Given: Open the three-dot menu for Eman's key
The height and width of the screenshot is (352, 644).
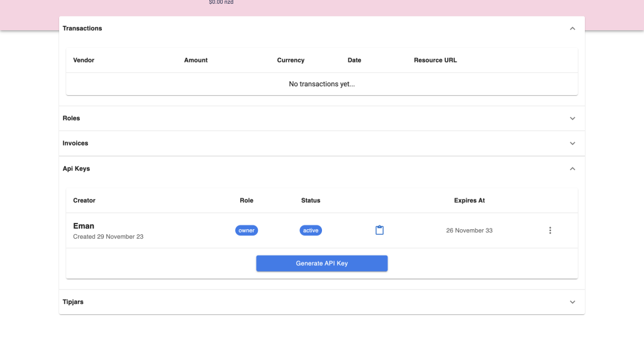Looking at the screenshot, I should (x=550, y=230).
